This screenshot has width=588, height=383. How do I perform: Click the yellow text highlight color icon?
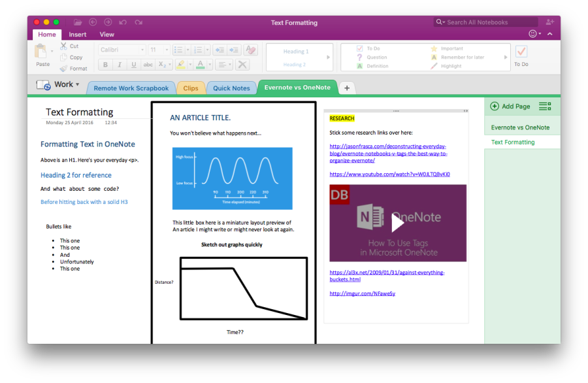coord(181,65)
